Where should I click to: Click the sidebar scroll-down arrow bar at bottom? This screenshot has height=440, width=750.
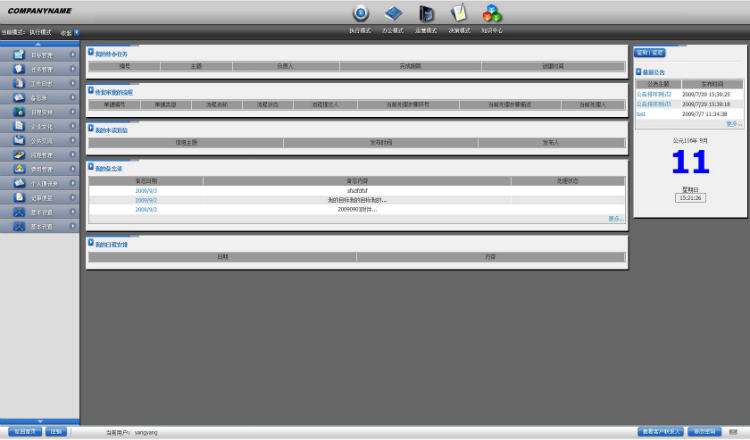click(39, 421)
